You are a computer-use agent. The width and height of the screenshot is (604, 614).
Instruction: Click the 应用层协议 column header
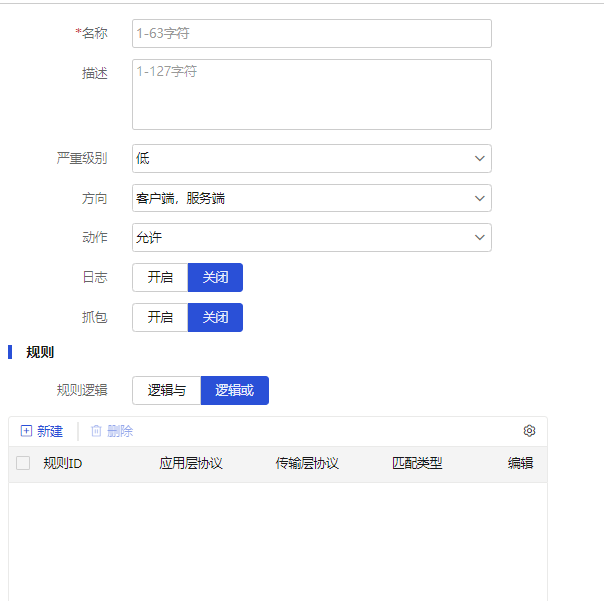coord(190,463)
